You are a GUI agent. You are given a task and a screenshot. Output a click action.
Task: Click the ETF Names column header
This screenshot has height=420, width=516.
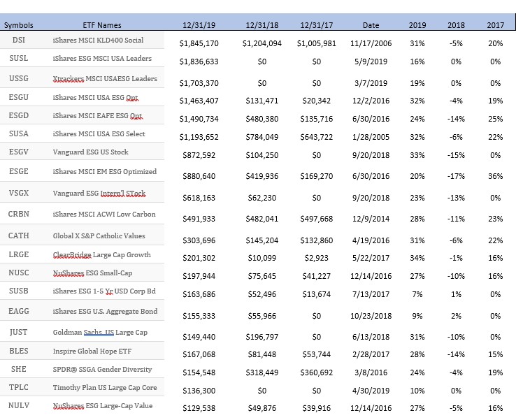click(x=102, y=25)
